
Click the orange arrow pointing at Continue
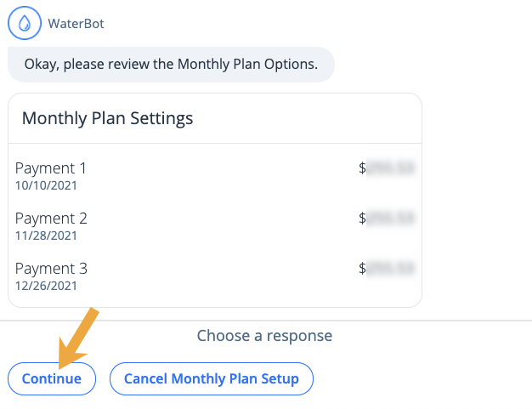tap(76, 339)
